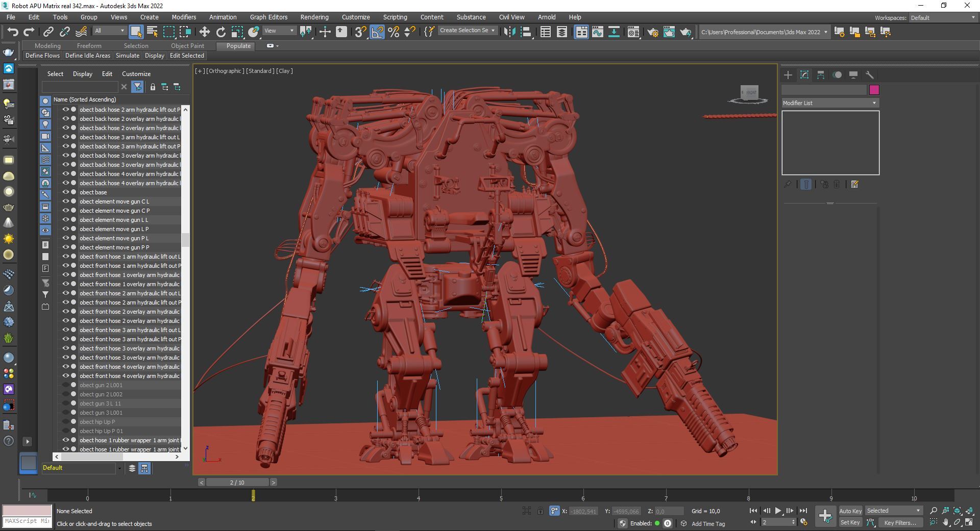Select the Rotate tool in main toolbar
The height and width of the screenshot is (531, 980).
click(x=220, y=32)
